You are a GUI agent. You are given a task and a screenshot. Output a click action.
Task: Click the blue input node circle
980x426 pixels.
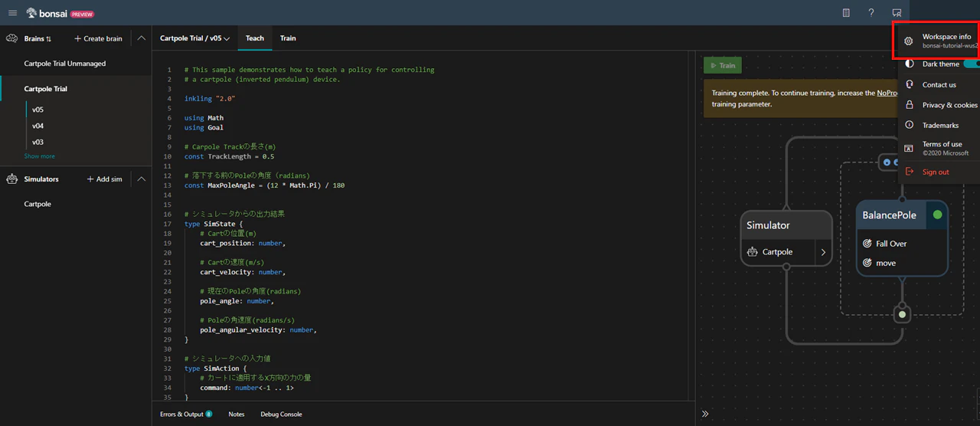(x=887, y=162)
